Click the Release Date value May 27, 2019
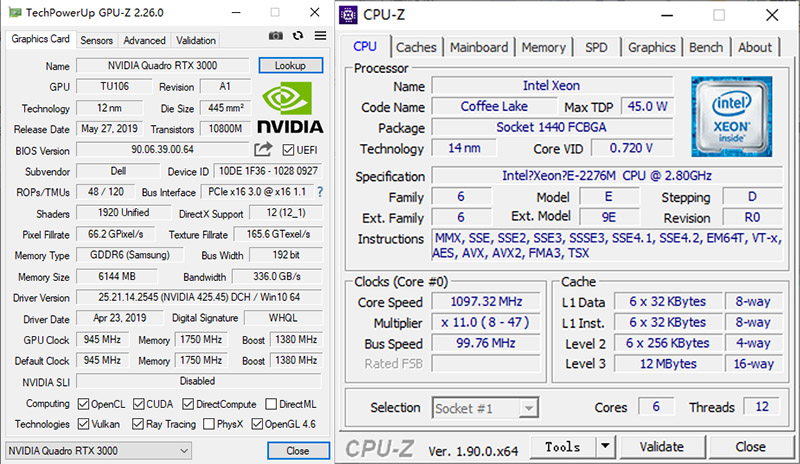 (x=109, y=129)
